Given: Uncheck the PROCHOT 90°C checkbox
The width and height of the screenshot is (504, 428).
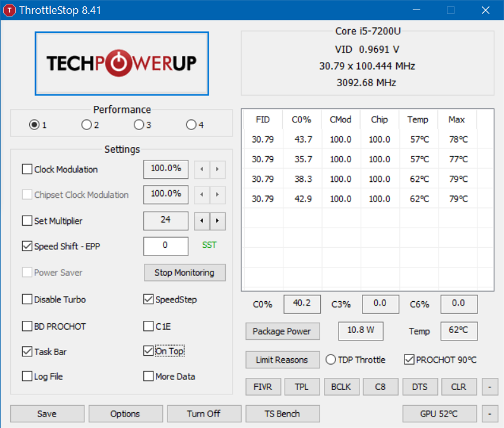Looking at the screenshot, I should pos(409,360).
